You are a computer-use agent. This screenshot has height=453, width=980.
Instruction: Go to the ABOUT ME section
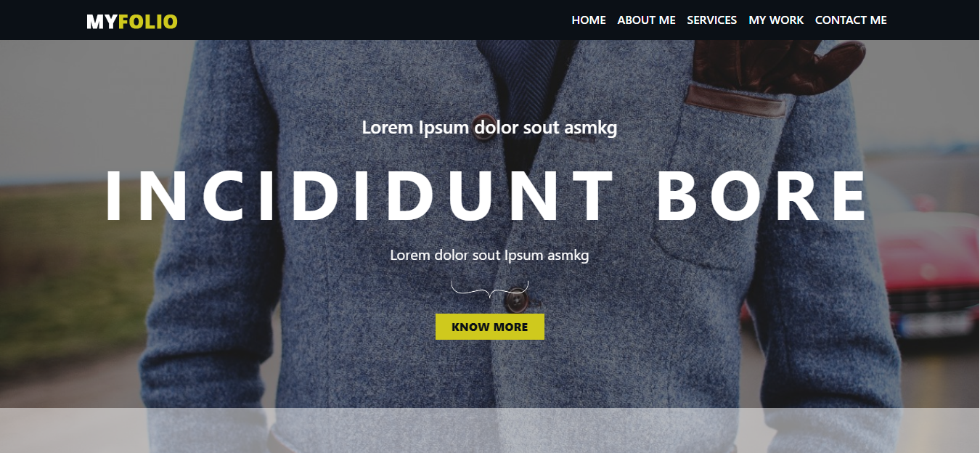tap(646, 20)
